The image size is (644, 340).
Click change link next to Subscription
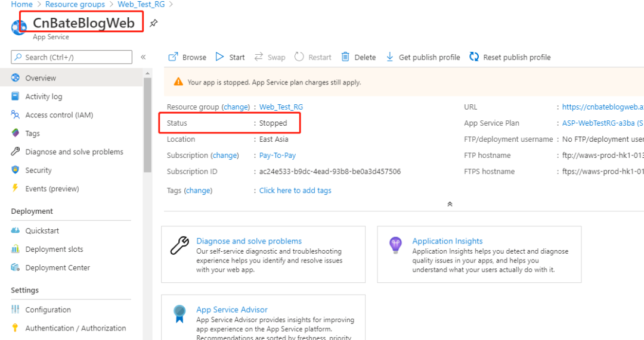point(225,155)
